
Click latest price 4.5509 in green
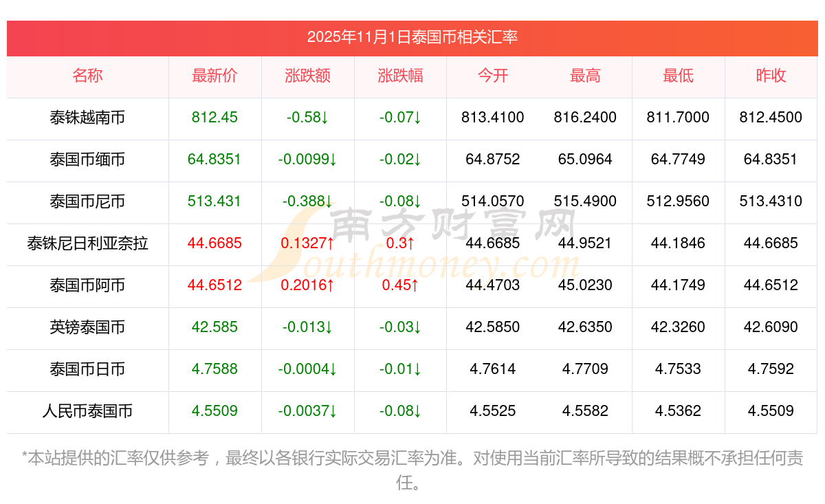click(x=214, y=411)
